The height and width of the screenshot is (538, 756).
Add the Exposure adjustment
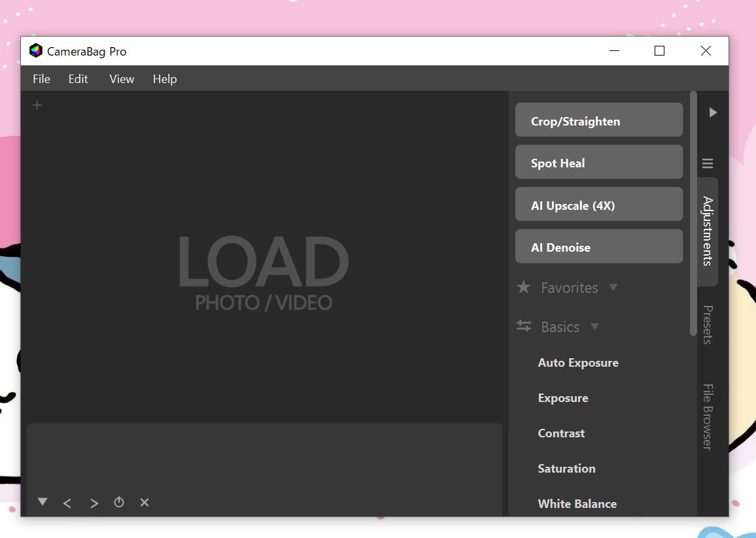pyautogui.click(x=562, y=398)
